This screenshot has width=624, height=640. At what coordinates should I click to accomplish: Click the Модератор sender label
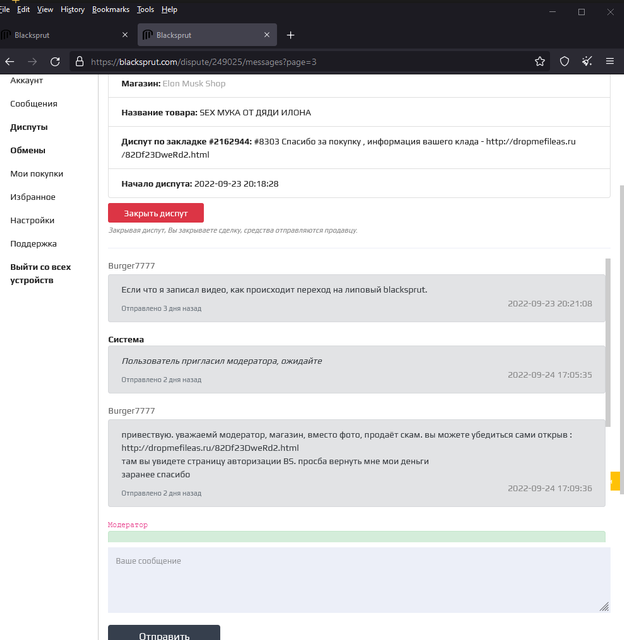click(x=128, y=524)
